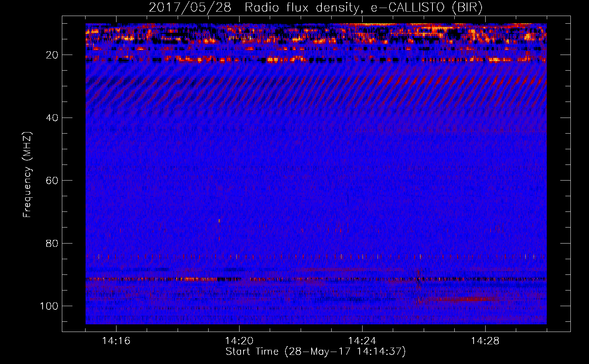This screenshot has height=364, width=589.
Task: Click the 60 MHz frequency tick label
Action: 52,181
